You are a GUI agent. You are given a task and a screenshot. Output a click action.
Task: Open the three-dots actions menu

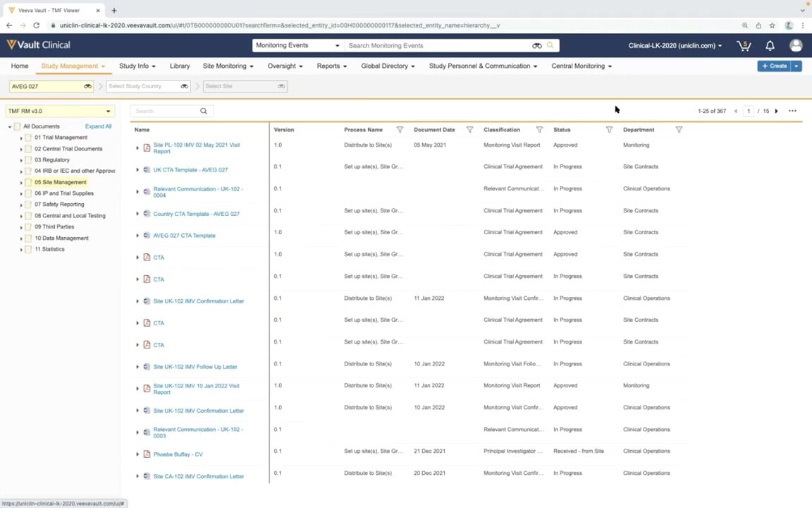(792, 111)
